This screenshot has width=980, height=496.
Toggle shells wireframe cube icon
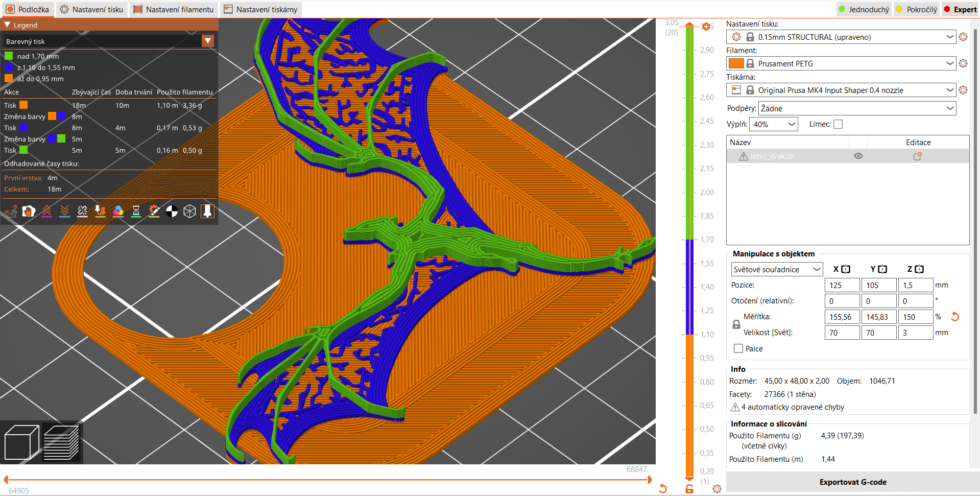[x=189, y=211]
